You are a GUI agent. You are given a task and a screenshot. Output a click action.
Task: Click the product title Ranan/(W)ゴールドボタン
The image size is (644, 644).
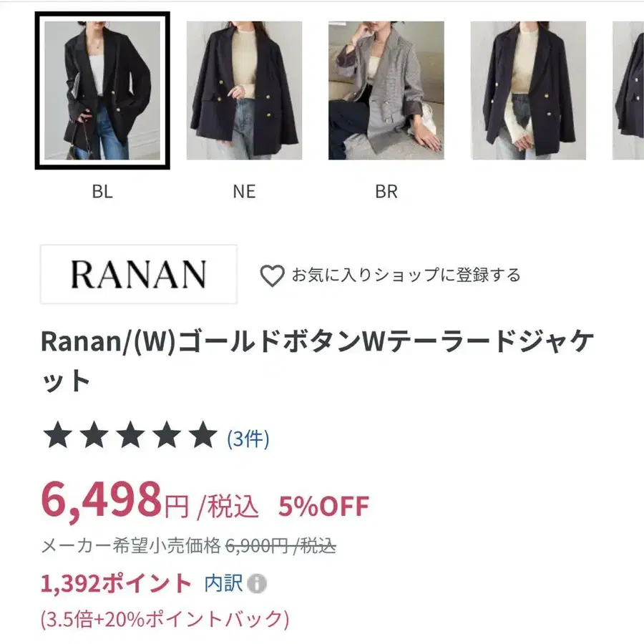(x=317, y=361)
